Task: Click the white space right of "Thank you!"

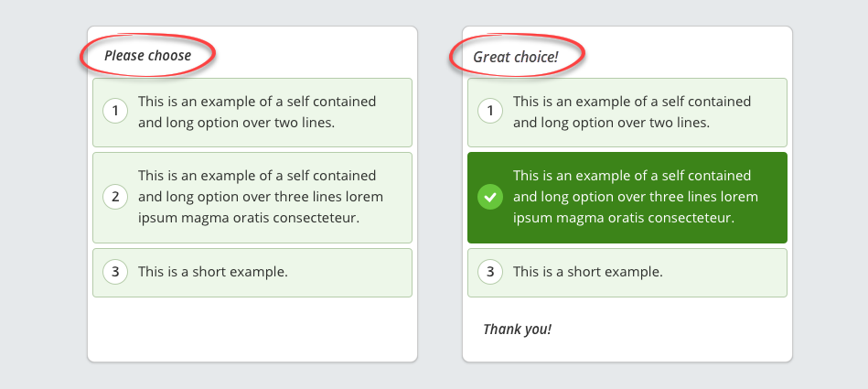Action: (677, 329)
